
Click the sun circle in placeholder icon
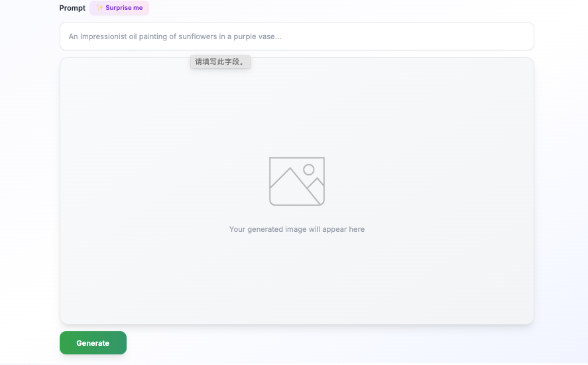309,170
